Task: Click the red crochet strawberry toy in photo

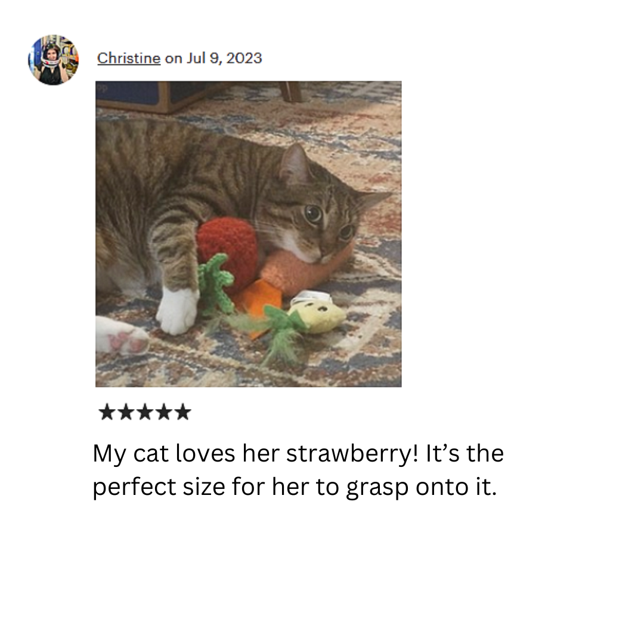Action: coord(227,250)
